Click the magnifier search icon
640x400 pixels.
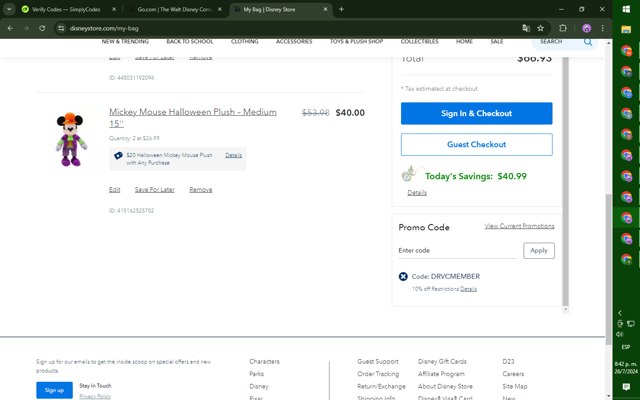[x=588, y=42]
